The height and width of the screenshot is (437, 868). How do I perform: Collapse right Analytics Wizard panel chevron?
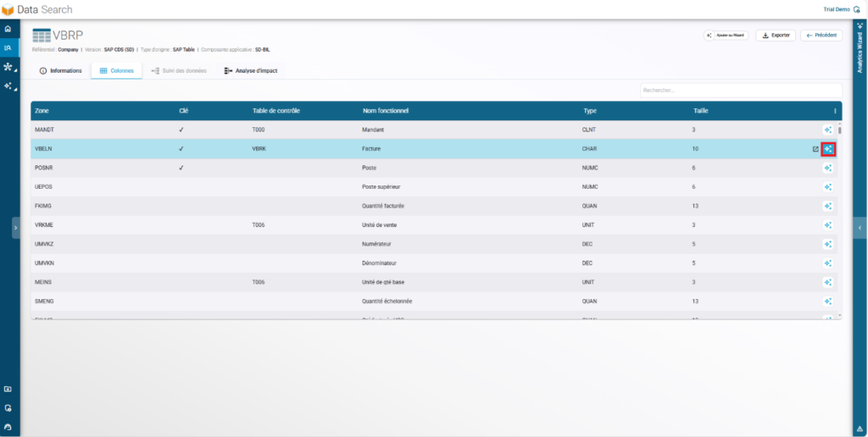tap(860, 227)
